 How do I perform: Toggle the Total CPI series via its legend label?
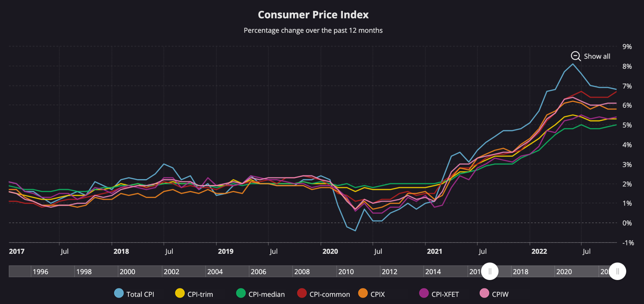(140, 294)
